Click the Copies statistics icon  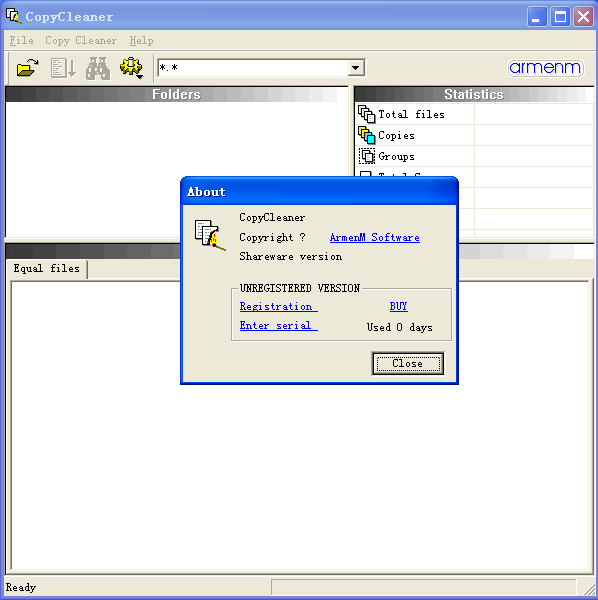[x=366, y=135]
